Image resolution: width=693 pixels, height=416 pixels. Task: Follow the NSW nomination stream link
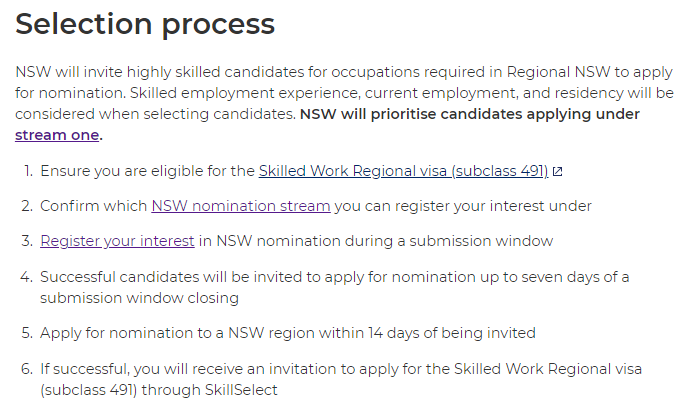point(241,206)
